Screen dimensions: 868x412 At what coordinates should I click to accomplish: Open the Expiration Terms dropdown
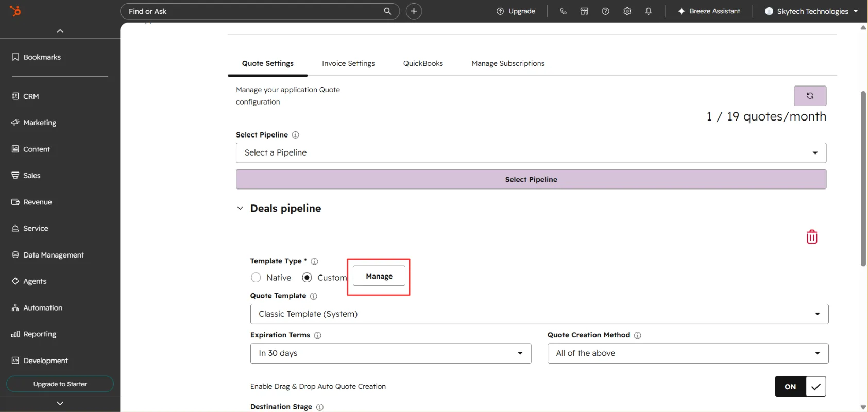[390, 353]
